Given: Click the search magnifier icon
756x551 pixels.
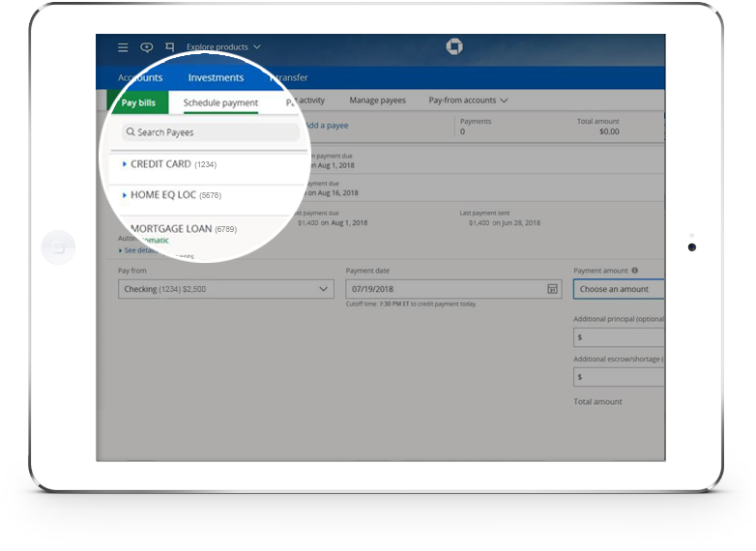Looking at the screenshot, I should tap(131, 132).
